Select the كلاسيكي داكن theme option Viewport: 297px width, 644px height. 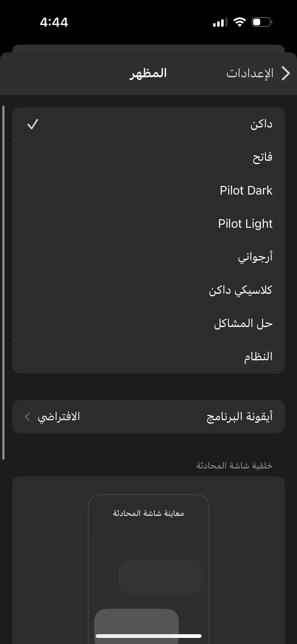(241, 290)
